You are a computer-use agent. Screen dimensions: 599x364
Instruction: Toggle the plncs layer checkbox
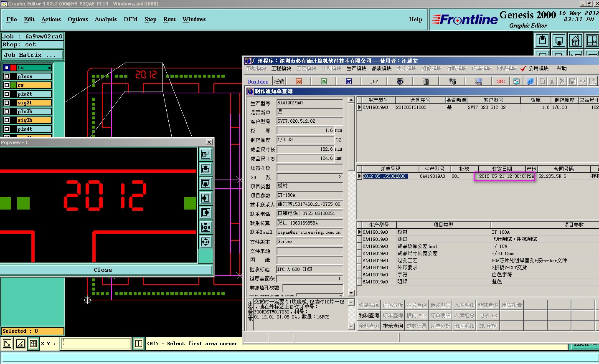[7, 76]
